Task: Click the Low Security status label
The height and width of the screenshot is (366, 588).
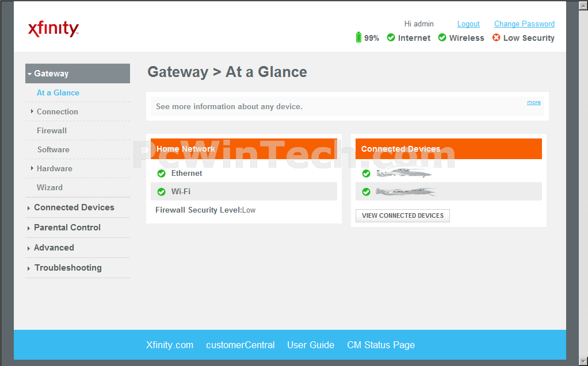Action: [529, 38]
